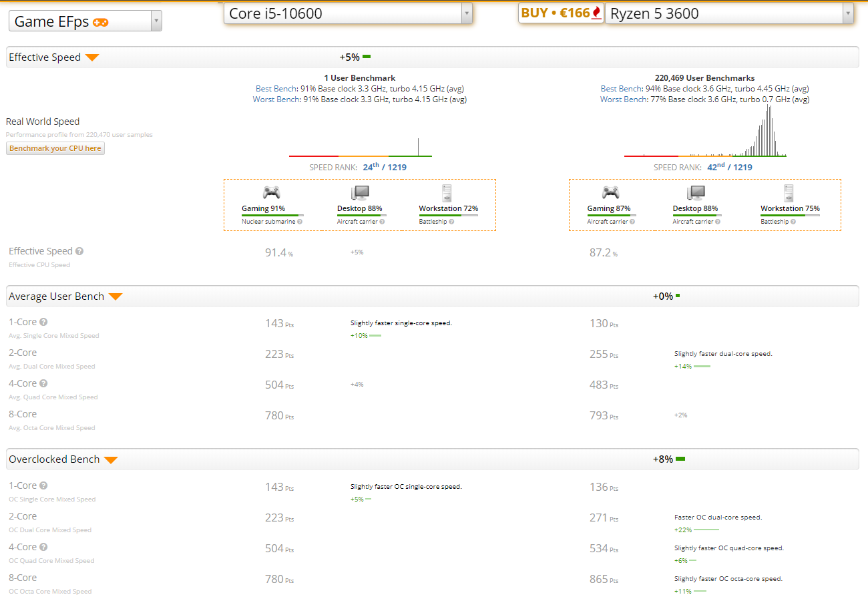Click Core i5-10600 benchmark distribution chart
This screenshot has width=868, height=603.
pos(361,147)
